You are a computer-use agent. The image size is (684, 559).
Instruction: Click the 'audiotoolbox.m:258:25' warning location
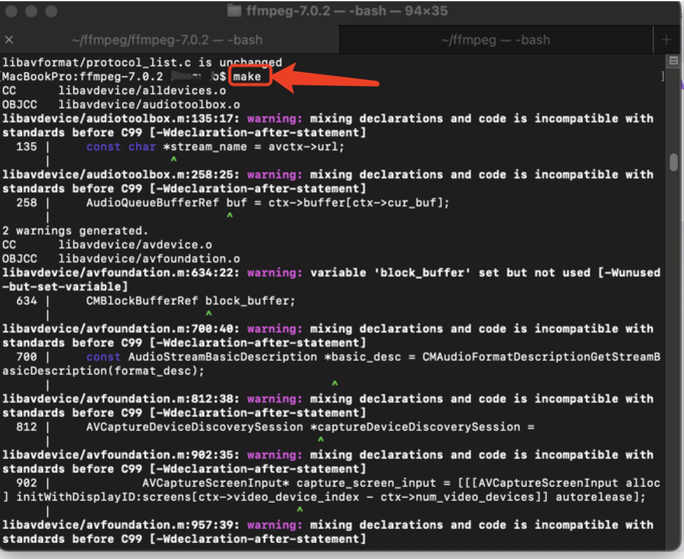pos(121,175)
